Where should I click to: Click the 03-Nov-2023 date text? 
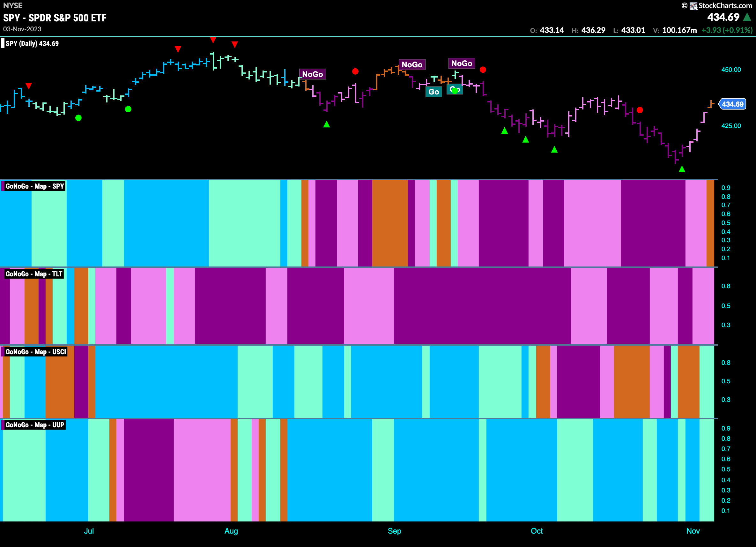click(22, 29)
